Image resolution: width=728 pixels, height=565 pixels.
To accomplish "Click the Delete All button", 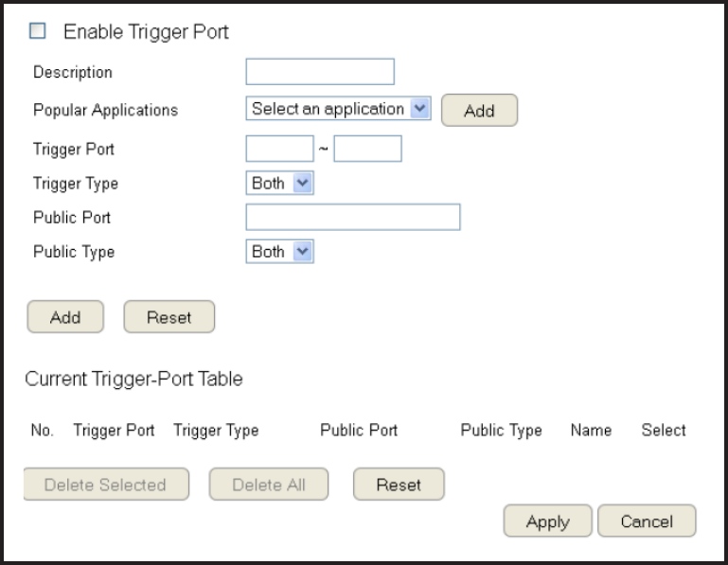I will click(x=269, y=485).
